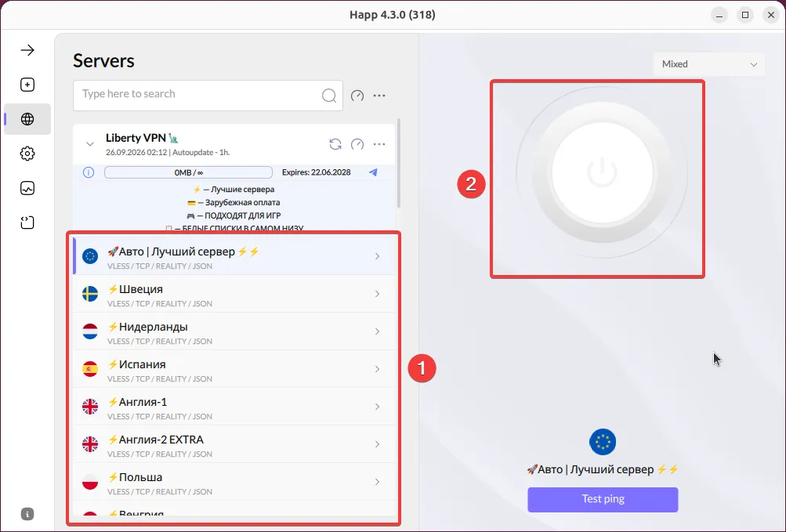Open the Telegram arrow link icon
The height and width of the screenshot is (532, 786).
point(373,172)
